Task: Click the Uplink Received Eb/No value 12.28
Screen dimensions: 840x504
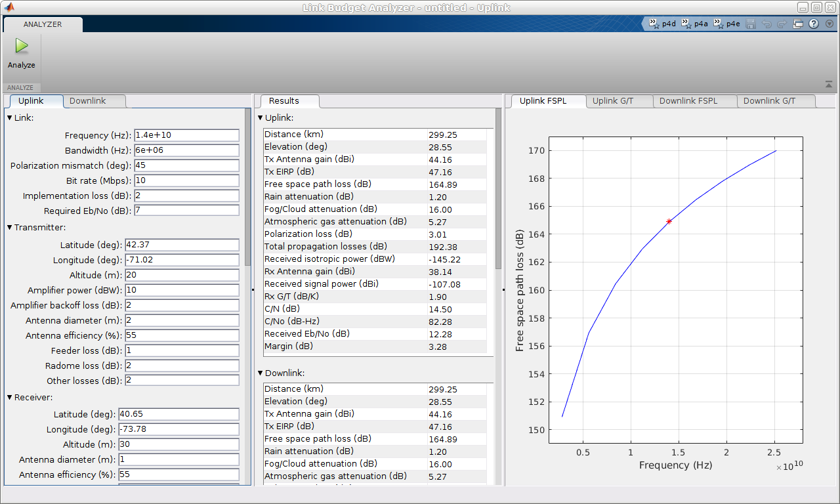Action: point(440,334)
